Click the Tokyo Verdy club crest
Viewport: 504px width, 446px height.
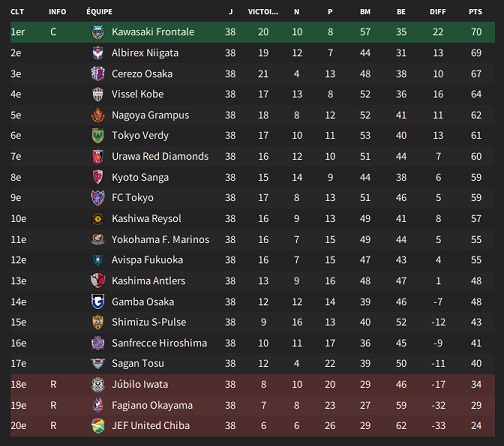(98, 136)
